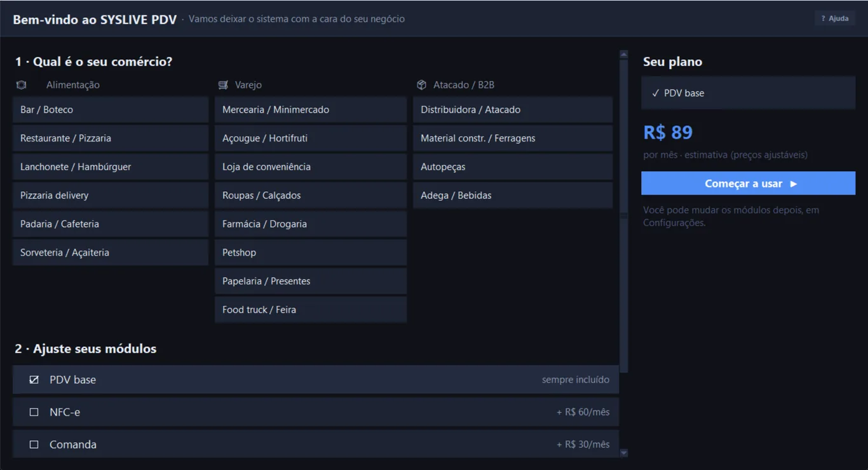Click the Atacado / B2B box icon
This screenshot has height=470, width=868.
click(x=421, y=85)
